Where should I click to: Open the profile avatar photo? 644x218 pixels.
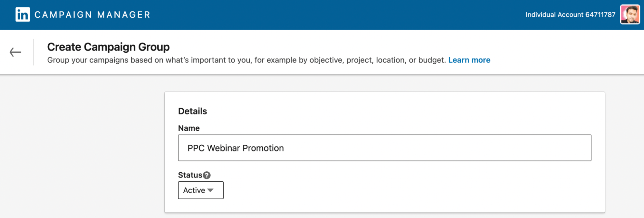pyautogui.click(x=630, y=14)
